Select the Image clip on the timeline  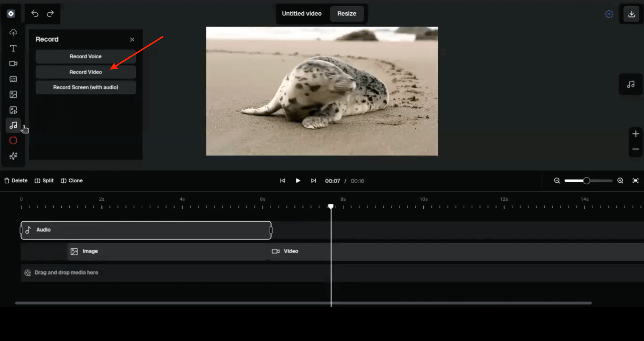click(167, 251)
